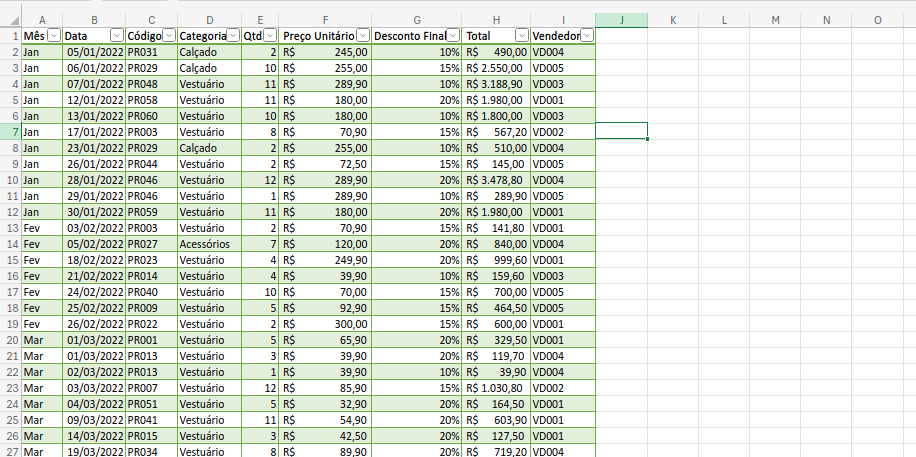The width and height of the screenshot is (916, 457).
Task: Open the Preço Unitário filter dropdown
Action: (363, 36)
